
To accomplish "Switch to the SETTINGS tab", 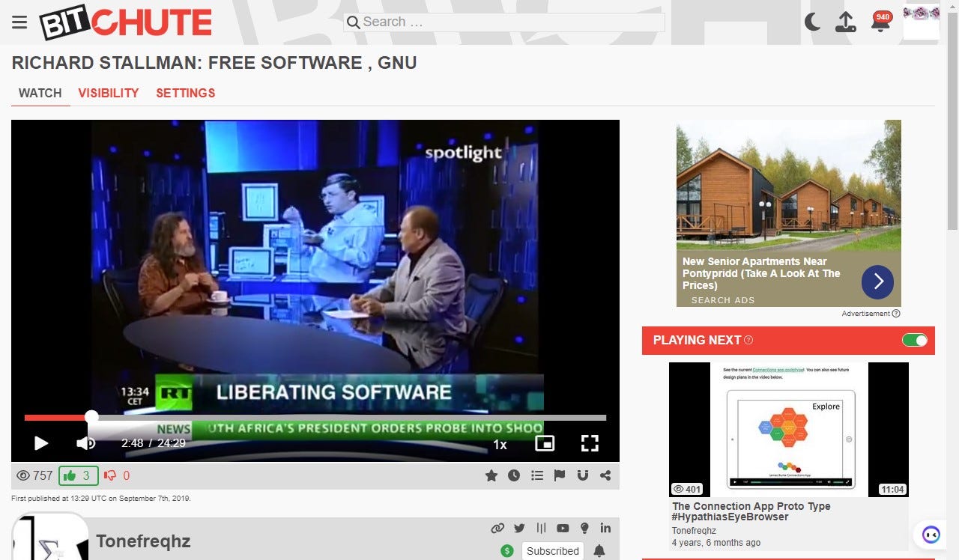I will point(186,93).
